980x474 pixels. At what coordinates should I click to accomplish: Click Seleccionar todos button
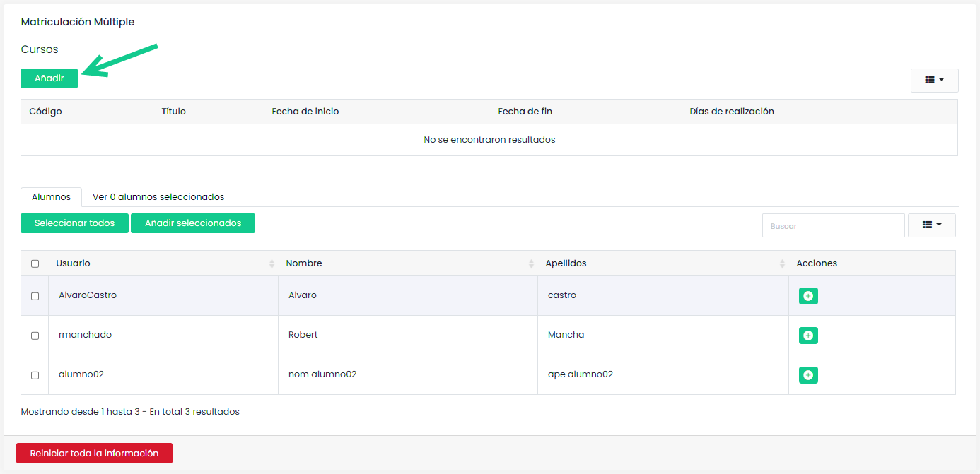tap(74, 223)
